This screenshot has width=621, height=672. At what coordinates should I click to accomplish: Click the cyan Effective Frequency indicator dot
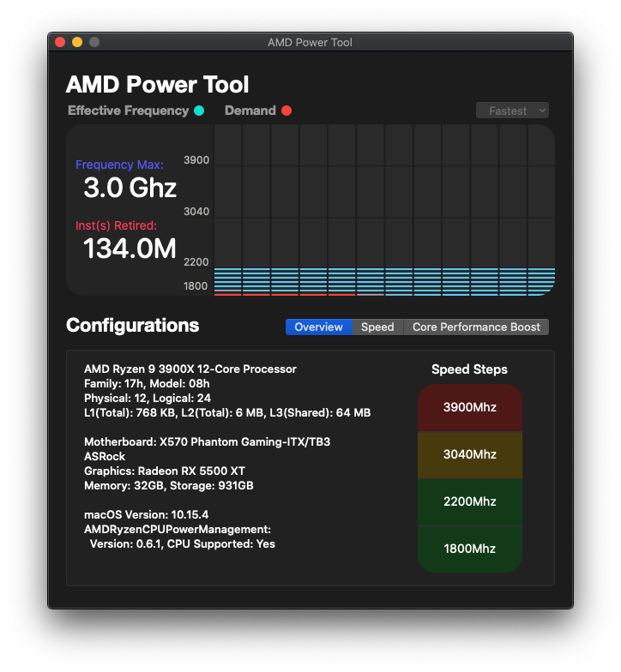coord(199,111)
